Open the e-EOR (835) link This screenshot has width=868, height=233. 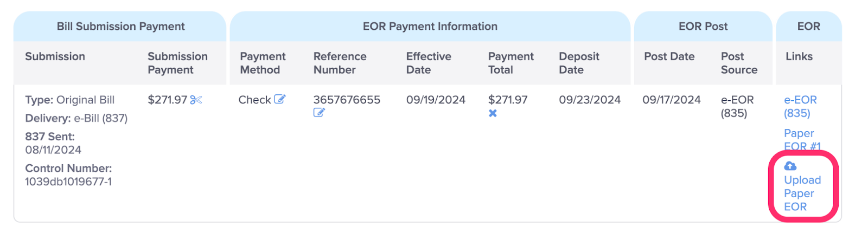(800, 106)
